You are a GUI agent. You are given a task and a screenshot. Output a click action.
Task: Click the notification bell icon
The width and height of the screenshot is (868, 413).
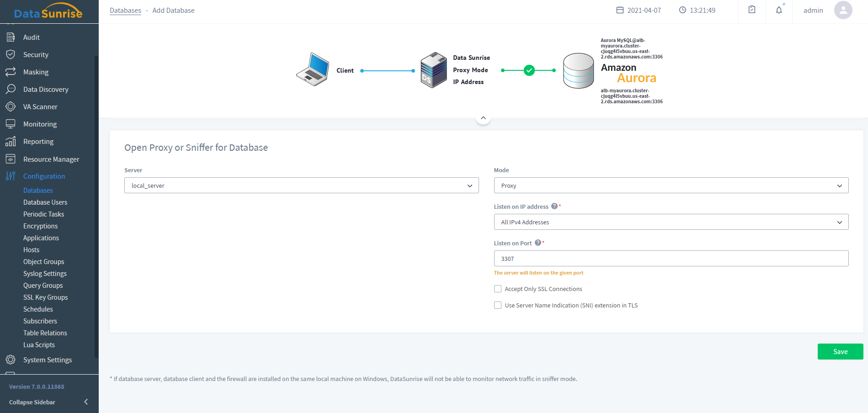(779, 10)
